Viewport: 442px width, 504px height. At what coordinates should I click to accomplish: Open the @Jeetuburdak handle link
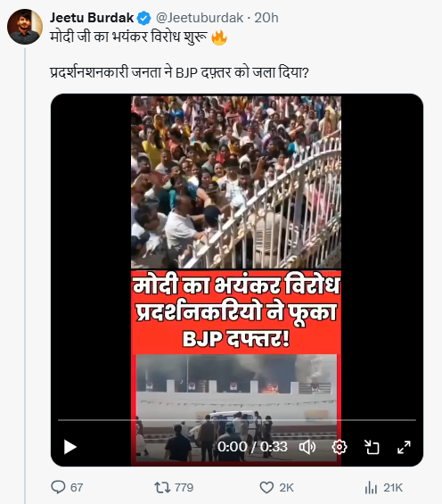pos(200,18)
